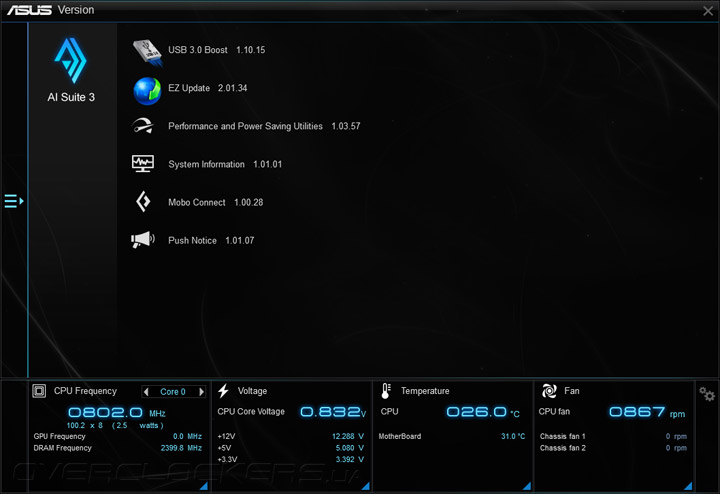This screenshot has height=494, width=720.
Task: Click the Push Notice megaphone icon
Action: pos(143,240)
